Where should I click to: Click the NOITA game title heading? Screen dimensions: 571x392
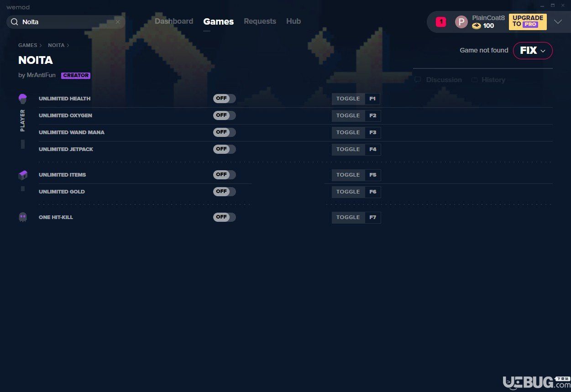[36, 60]
